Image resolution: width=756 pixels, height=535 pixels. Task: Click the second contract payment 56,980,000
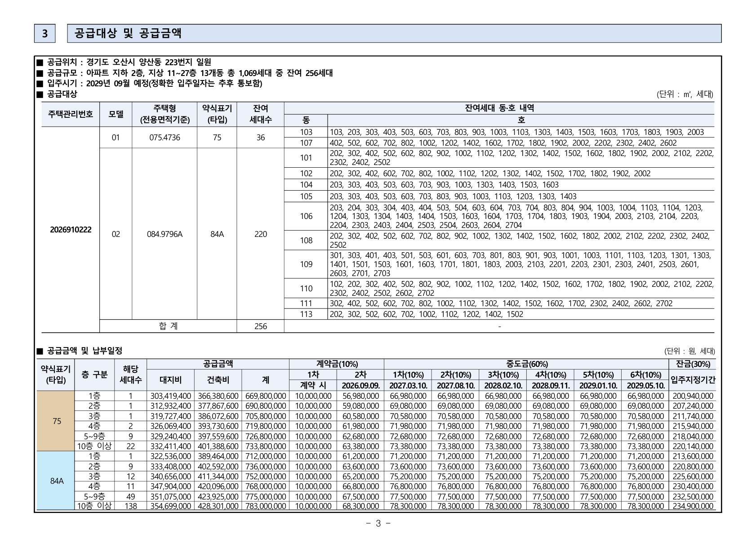click(361, 396)
